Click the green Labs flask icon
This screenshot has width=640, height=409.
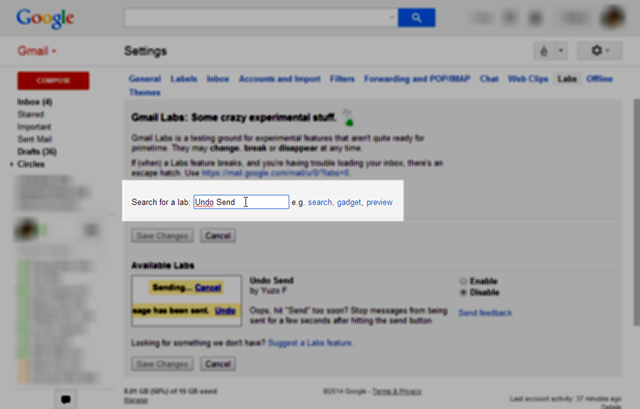[348, 118]
